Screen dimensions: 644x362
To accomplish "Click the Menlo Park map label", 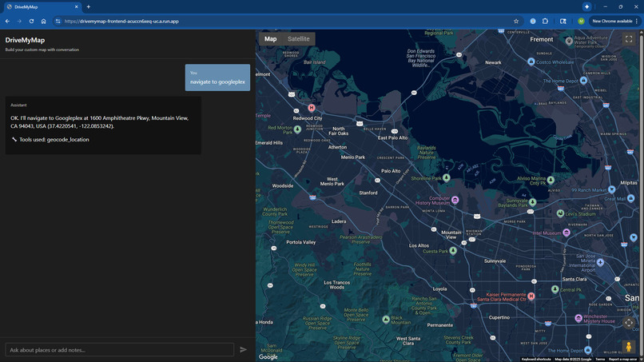I will tap(353, 157).
